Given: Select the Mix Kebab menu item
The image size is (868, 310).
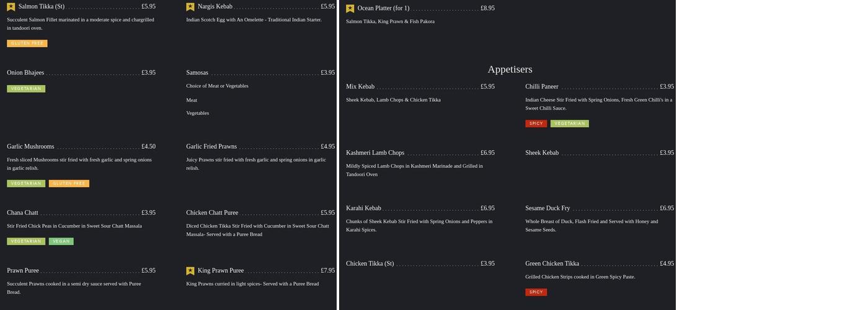Looking at the screenshot, I should tap(360, 87).
